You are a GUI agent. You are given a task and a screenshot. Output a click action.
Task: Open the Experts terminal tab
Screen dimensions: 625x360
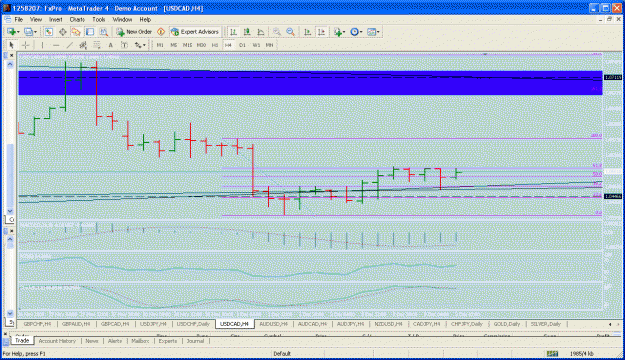[x=168, y=341]
